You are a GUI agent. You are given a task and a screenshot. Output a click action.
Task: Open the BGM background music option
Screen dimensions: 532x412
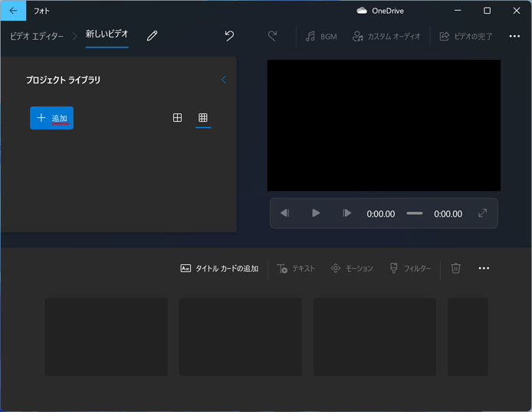click(321, 36)
